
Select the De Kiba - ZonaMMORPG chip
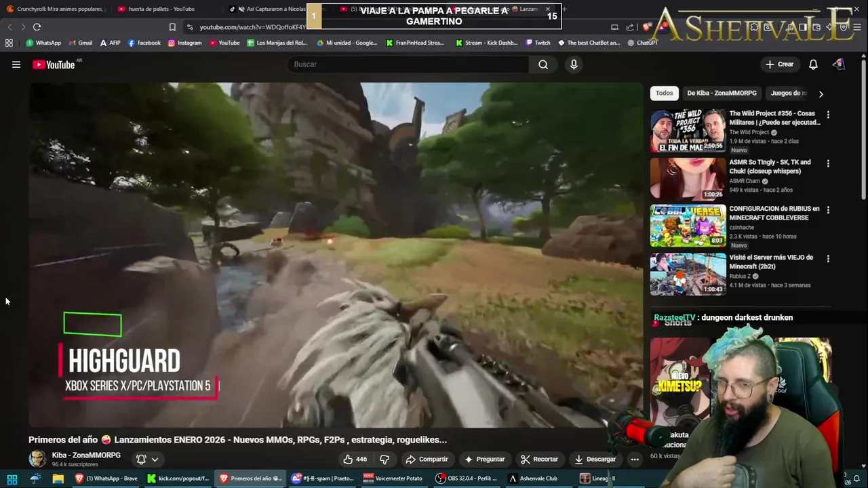point(722,94)
